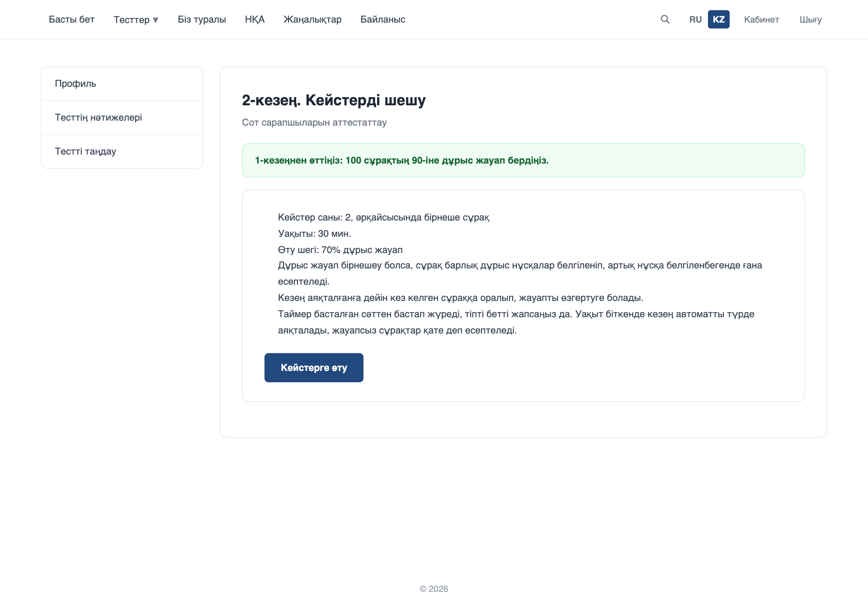This screenshot has width=868, height=610.
Task: Open the search magnifier icon
Action: coord(665,19)
